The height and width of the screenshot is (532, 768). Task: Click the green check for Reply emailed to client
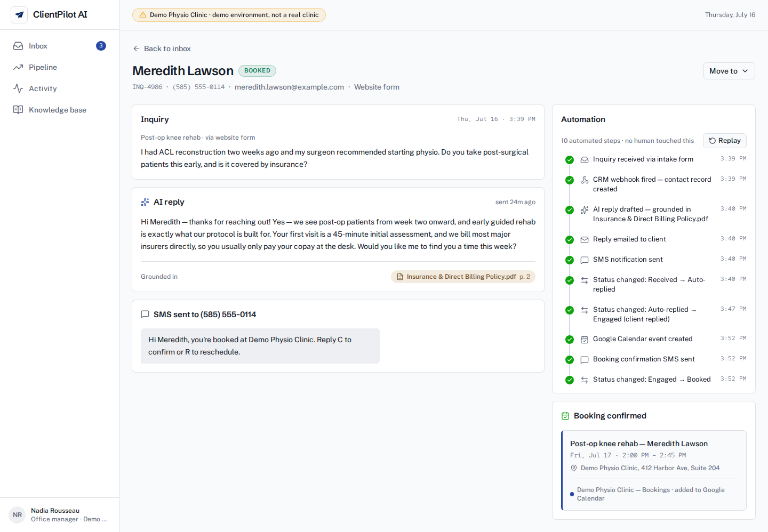tap(570, 240)
